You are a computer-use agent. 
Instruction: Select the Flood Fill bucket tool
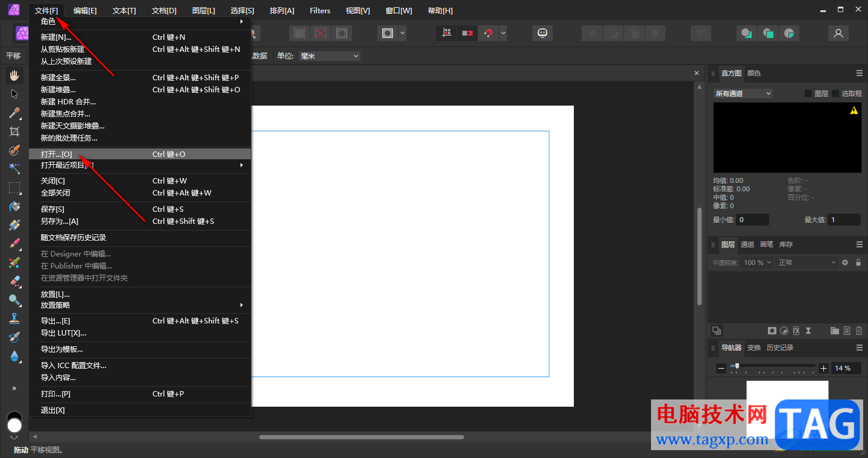point(15,206)
